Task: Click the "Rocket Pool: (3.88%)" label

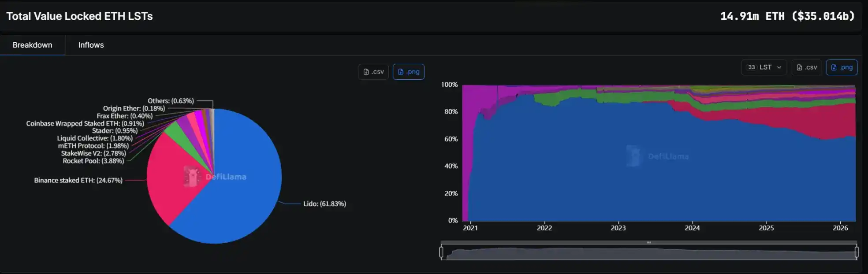Action: [x=93, y=161]
